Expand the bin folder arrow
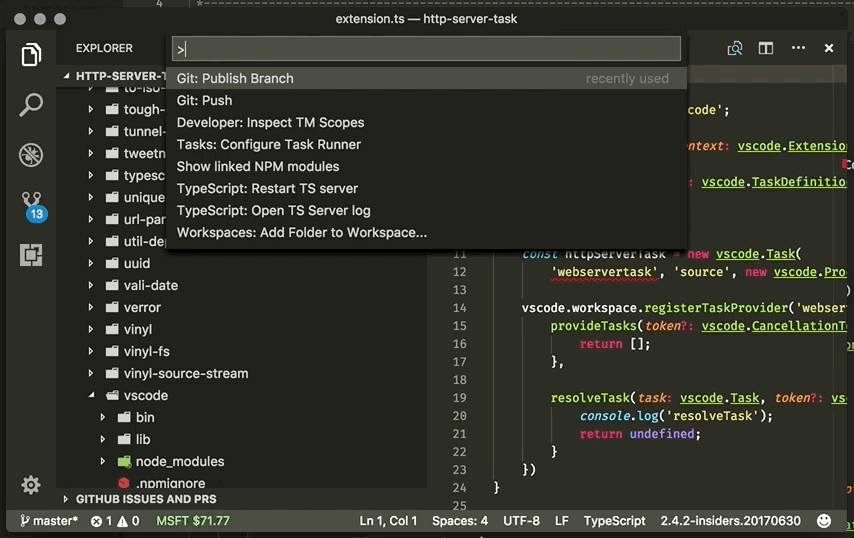Viewport: 854px width, 538px height. (102, 417)
